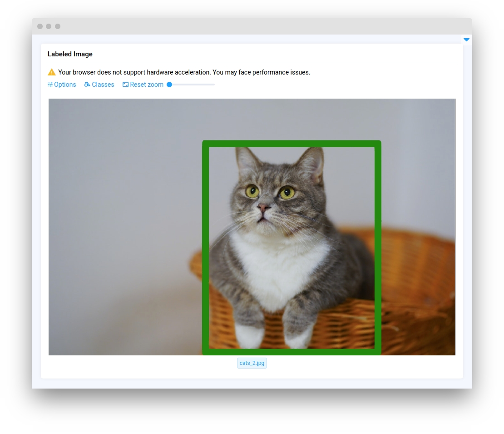Viewport: 504px width, 434px height.
Task: Open the Options settings link
Action: (x=62, y=85)
